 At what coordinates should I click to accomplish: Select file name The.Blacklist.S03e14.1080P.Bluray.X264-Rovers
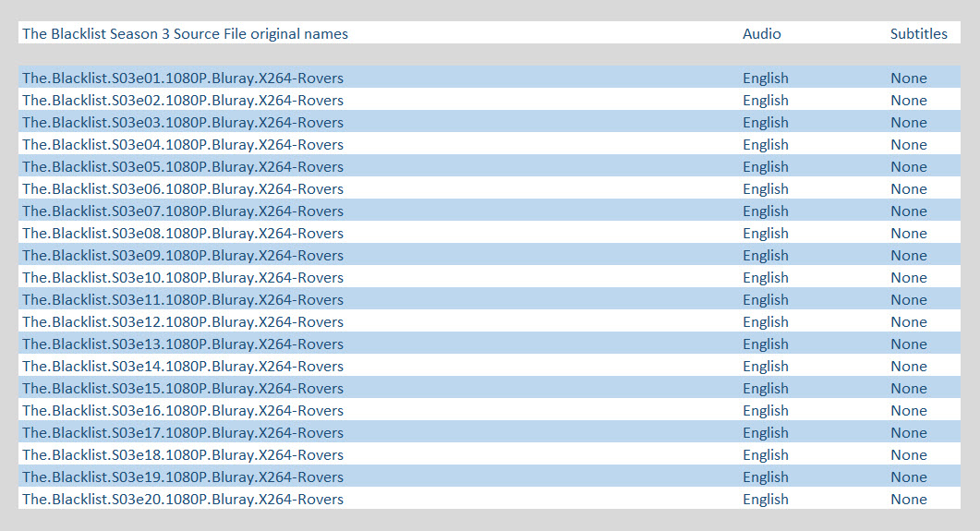point(183,367)
